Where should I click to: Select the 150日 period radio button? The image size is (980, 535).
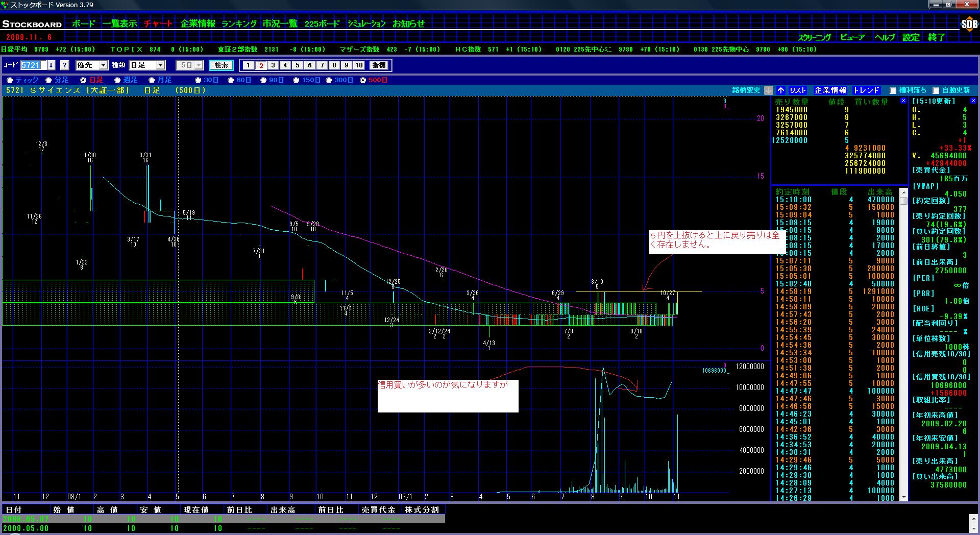click(x=297, y=80)
